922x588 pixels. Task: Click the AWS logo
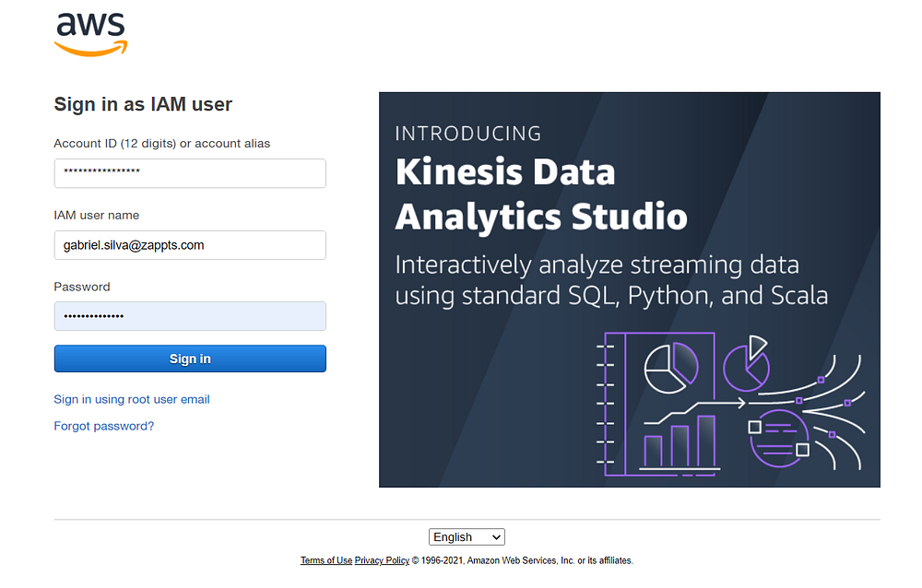pos(90,34)
